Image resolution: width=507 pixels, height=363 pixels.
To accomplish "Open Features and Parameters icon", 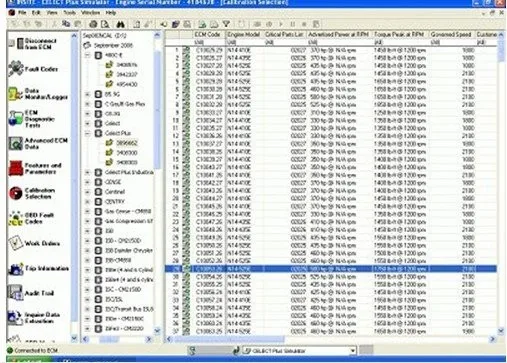I will (15, 168).
